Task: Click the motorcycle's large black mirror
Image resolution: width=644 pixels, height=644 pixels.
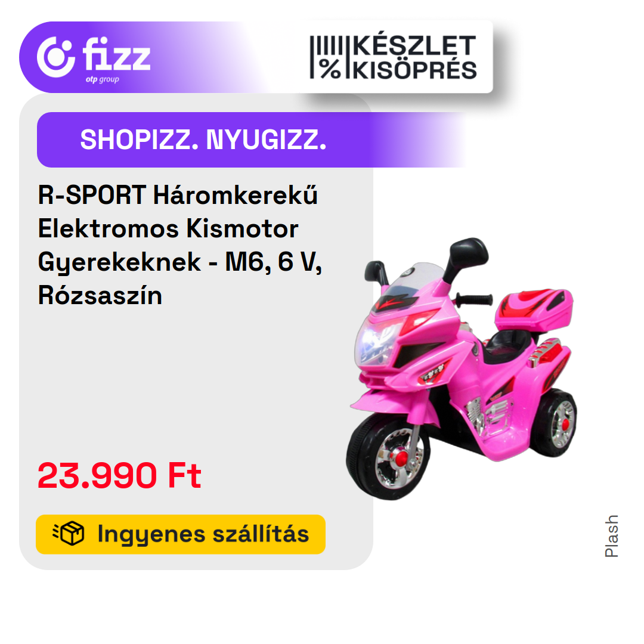Action: [x=467, y=258]
